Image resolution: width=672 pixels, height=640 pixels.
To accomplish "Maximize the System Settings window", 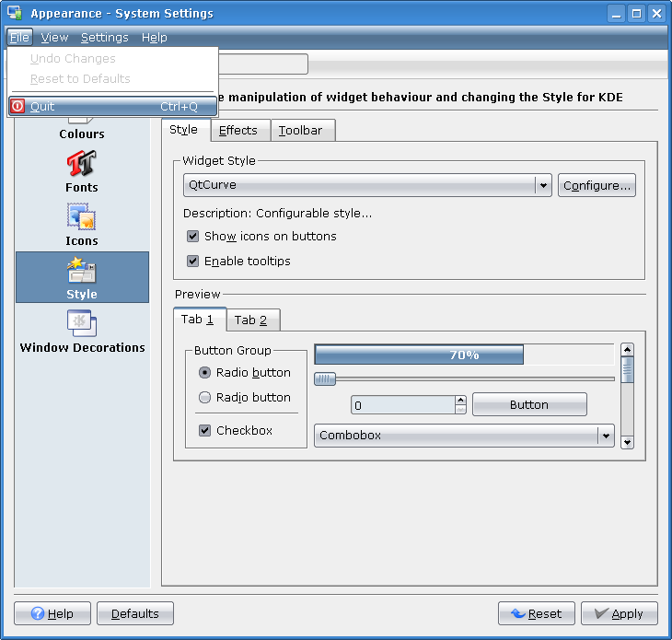I will pos(636,14).
